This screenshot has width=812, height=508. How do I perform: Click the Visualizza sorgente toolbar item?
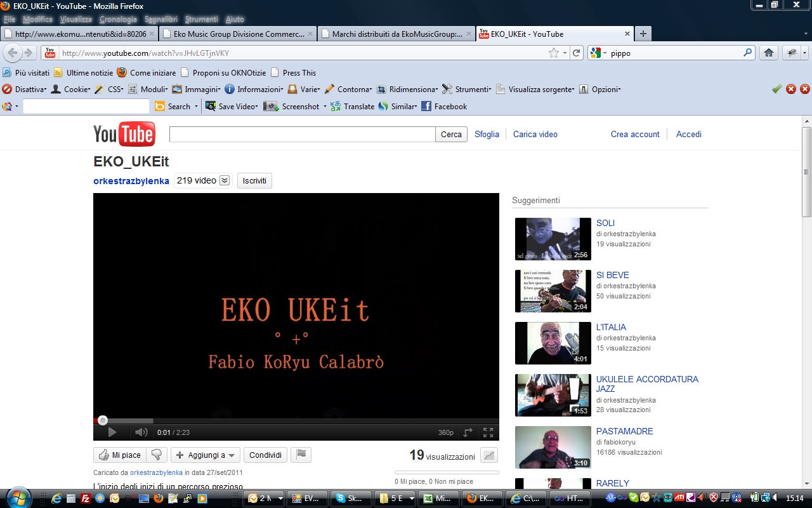pos(535,89)
